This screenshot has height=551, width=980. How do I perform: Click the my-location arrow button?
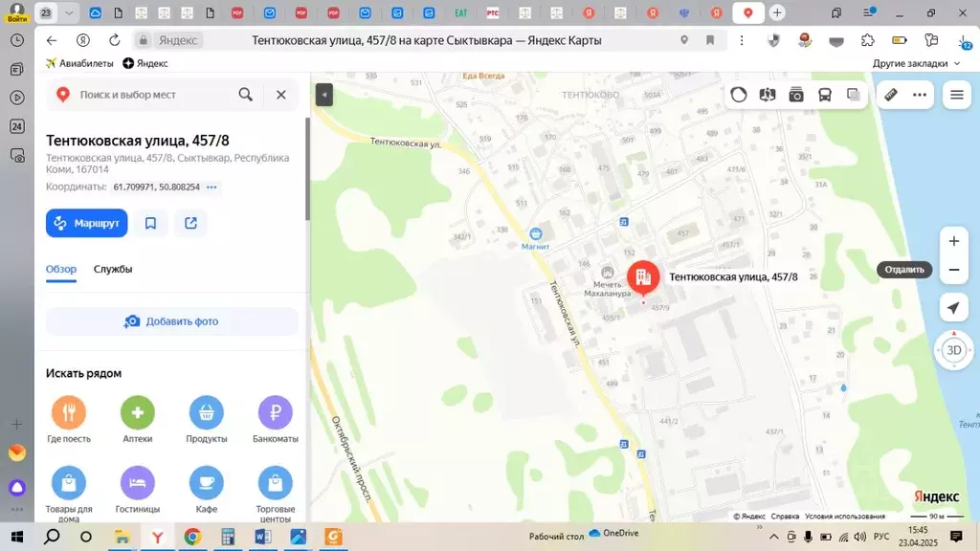coord(954,307)
